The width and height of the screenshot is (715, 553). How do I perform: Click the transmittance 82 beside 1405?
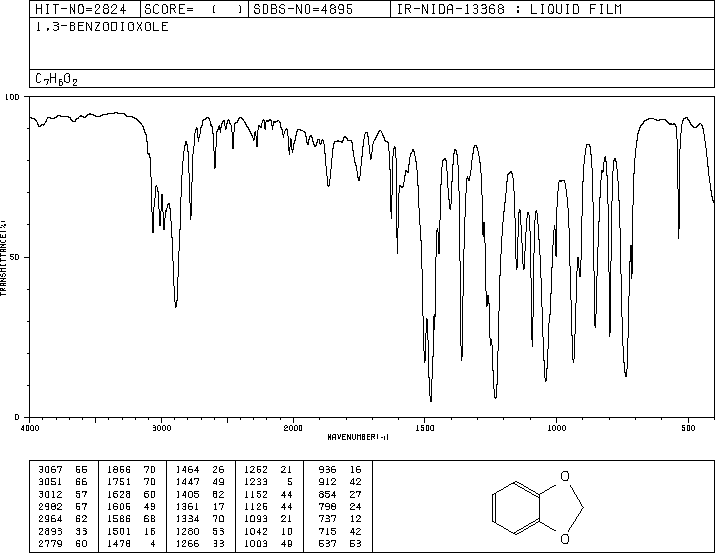point(218,494)
